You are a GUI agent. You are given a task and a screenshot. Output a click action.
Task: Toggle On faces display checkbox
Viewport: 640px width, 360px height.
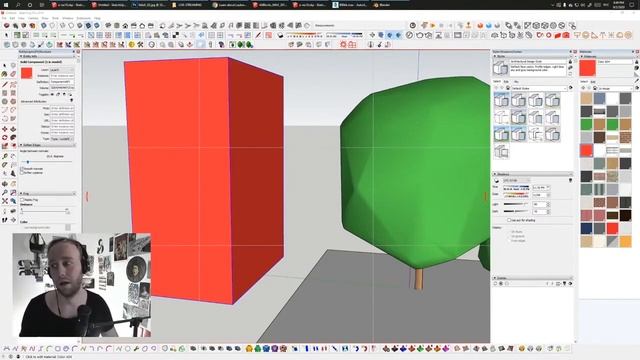tap(509, 232)
